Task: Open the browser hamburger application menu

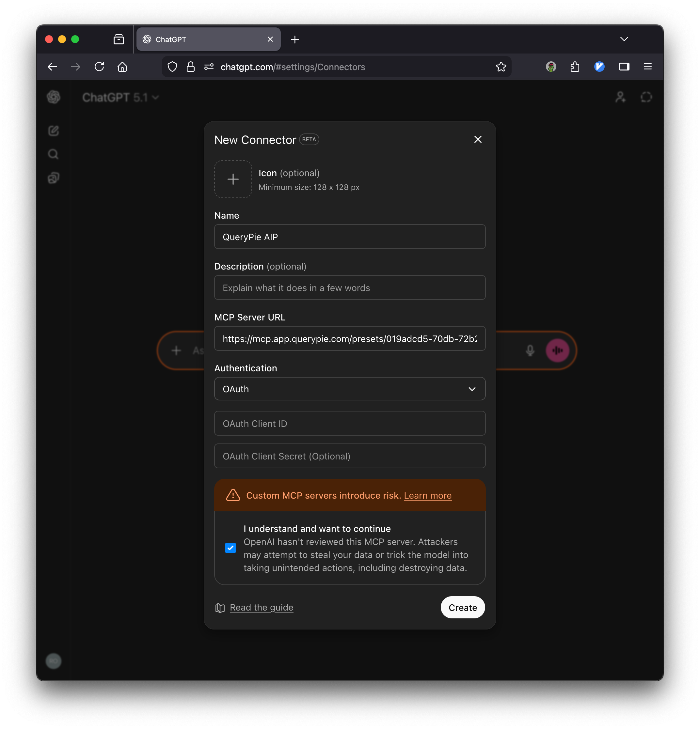Action: [x=647, y=67]
